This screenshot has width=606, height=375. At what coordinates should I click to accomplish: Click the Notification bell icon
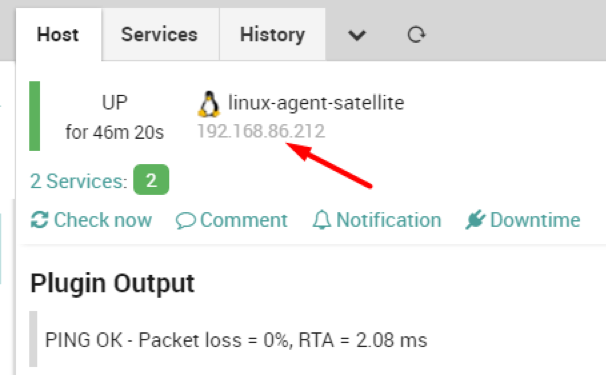pos(322,220)
